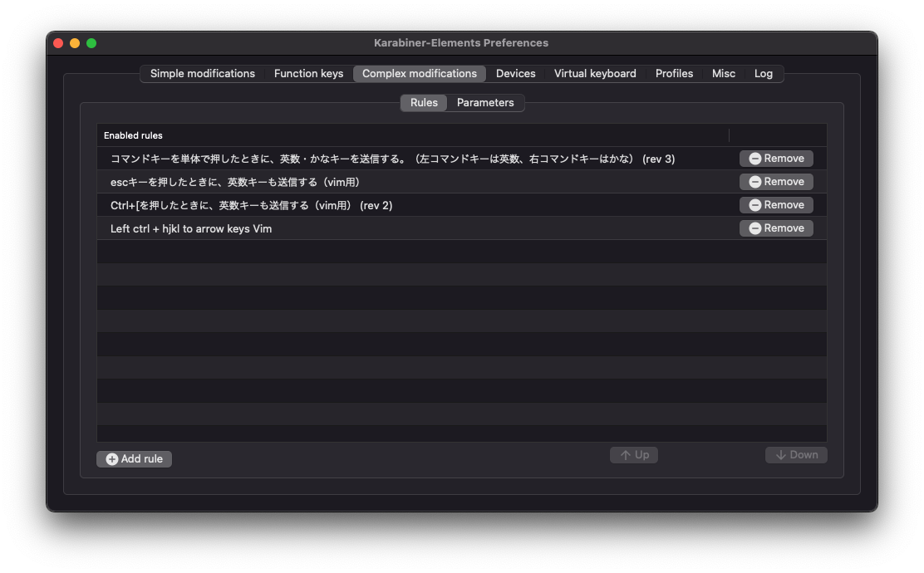The width and height of the screenshot is (924, 573).
Task: Open the Misc tab
Action: point(723,73)
